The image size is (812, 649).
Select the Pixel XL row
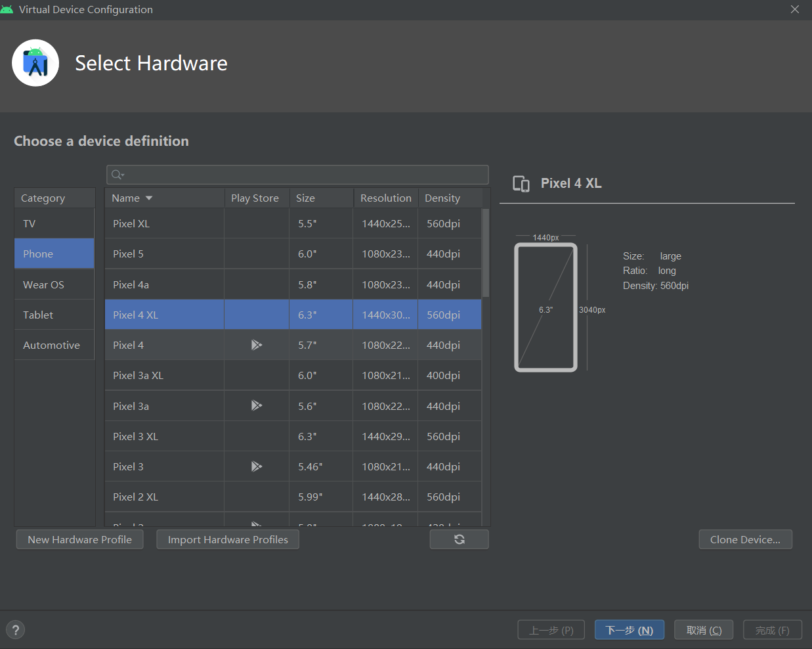tap(293, 224)
